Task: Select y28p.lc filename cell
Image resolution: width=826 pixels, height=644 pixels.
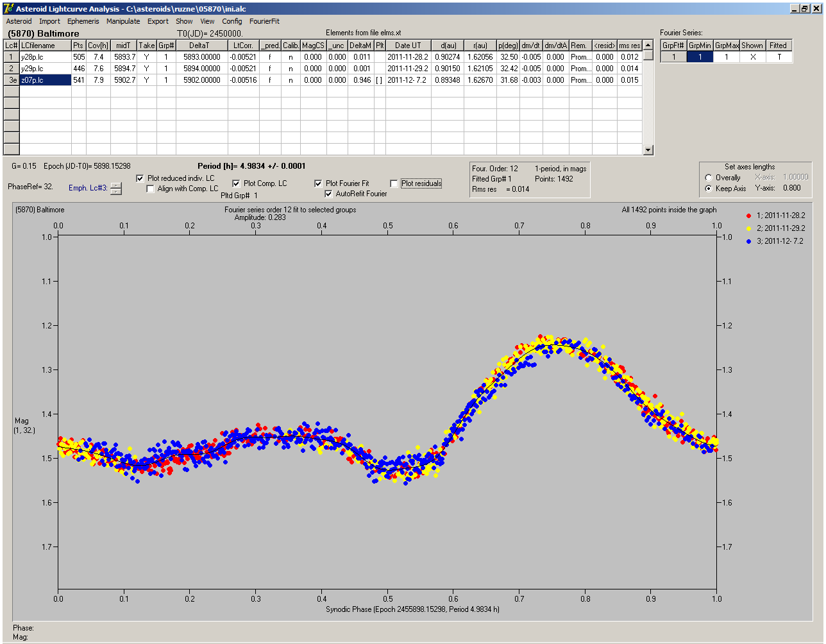Action: (x=46, y=57)
